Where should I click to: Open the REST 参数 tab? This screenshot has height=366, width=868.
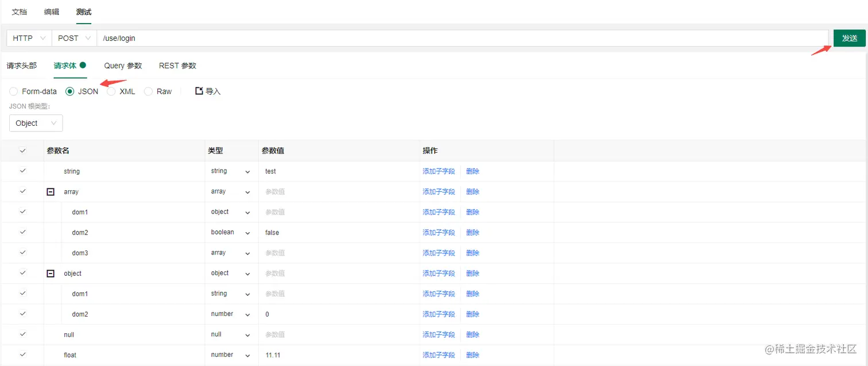click(x=177, y=66)
